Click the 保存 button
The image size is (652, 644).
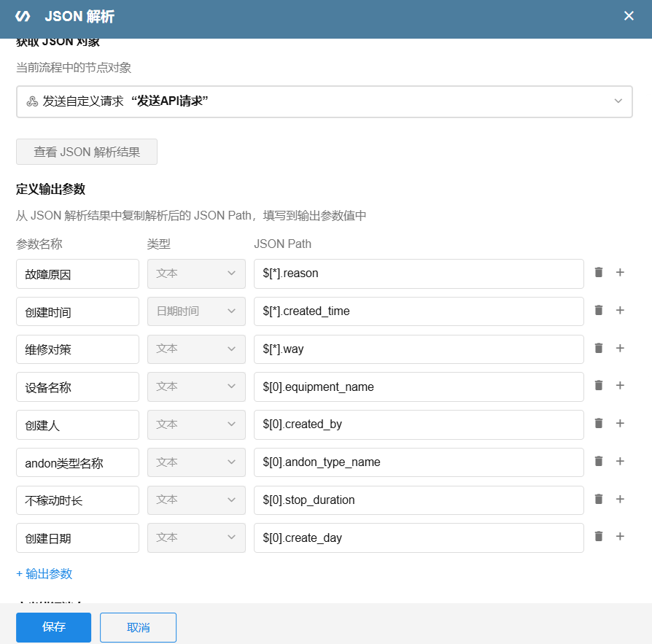pyautogui.click(x=53, y=627)
